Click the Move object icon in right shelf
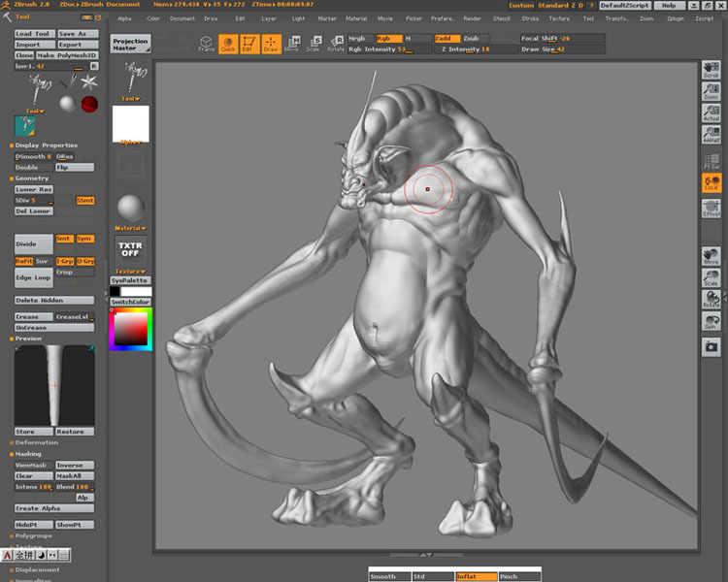The width and height of the screenshot is (728, 582). [x=711, y=256]
